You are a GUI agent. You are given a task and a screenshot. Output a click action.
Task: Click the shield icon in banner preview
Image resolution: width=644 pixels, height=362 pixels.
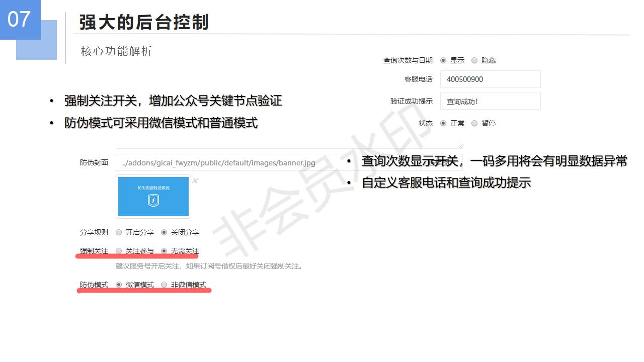click(153, 201)
